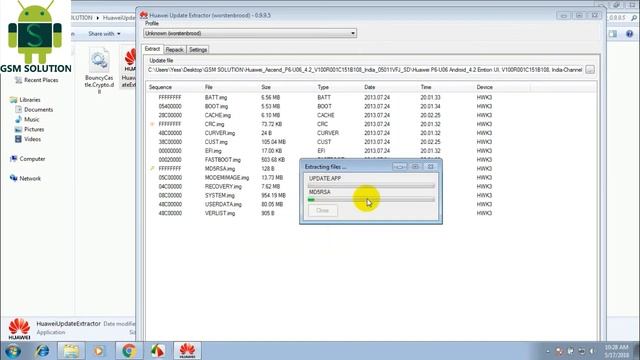Screen dimensions: 640x360
Task: Switch to the Extract tab
Action: [x=152, y=49]
